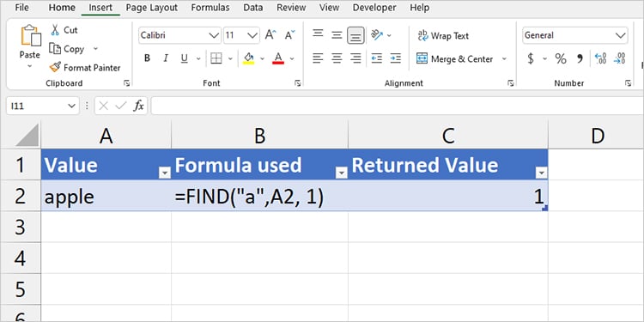The height and width of the screenshot is (322, 644).
Task: Click the Cut scissors icon
Action: 55,30
